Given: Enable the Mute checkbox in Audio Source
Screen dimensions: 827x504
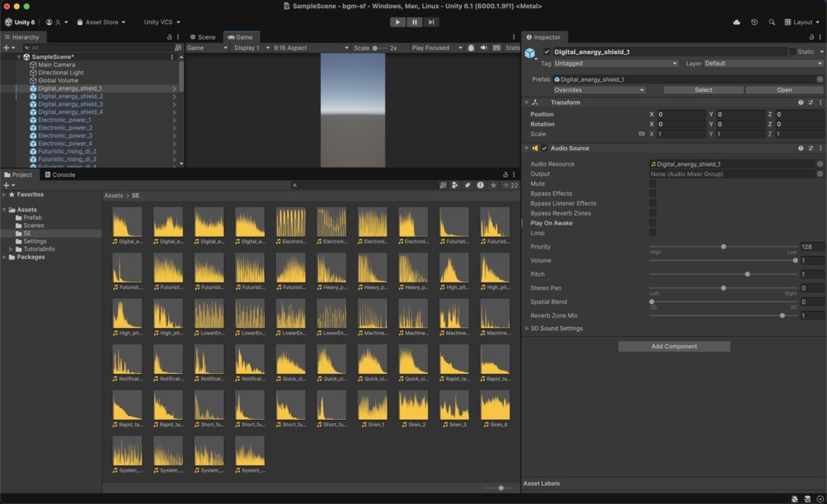Looking at the screenshot, I should [x=652, y=183].
